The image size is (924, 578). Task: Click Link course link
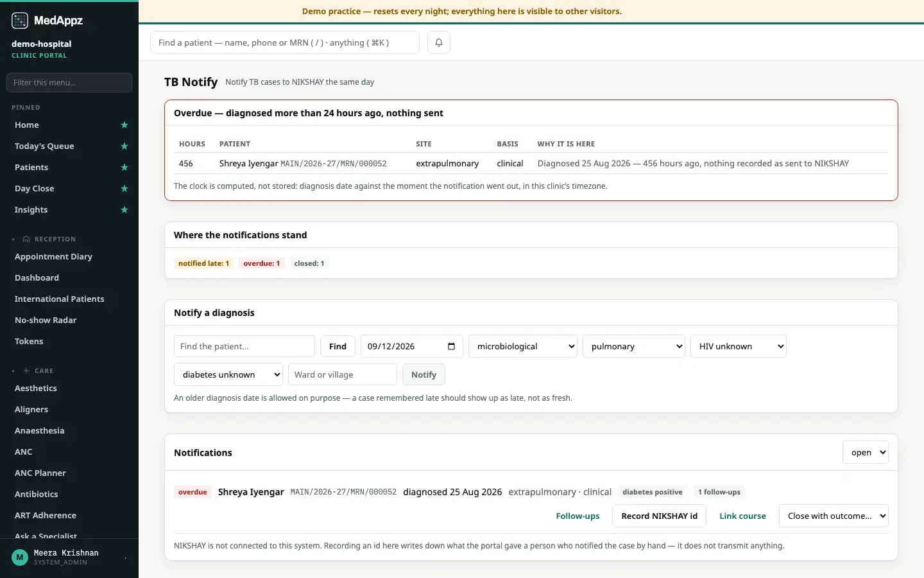[742, 516]
